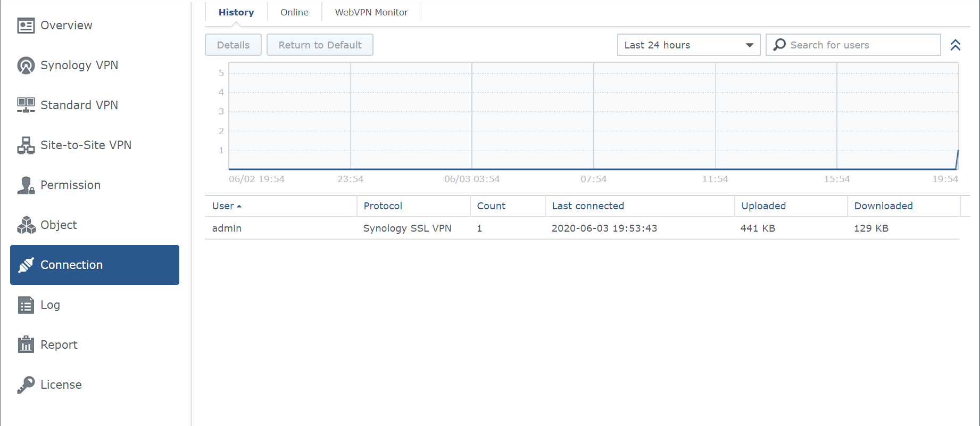Click the Report chart icon
Viewport: 980px width, 426px height.
coord(26,345)
